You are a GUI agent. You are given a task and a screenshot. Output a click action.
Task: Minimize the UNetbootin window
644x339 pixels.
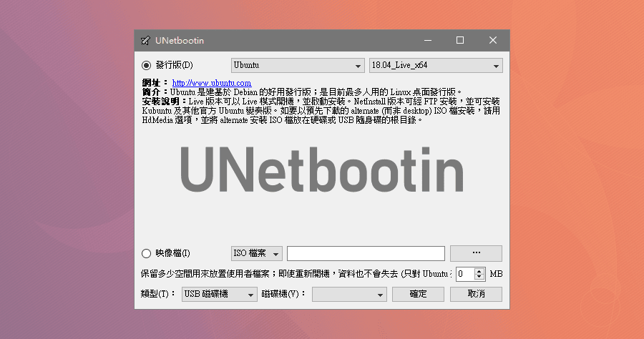428,40
